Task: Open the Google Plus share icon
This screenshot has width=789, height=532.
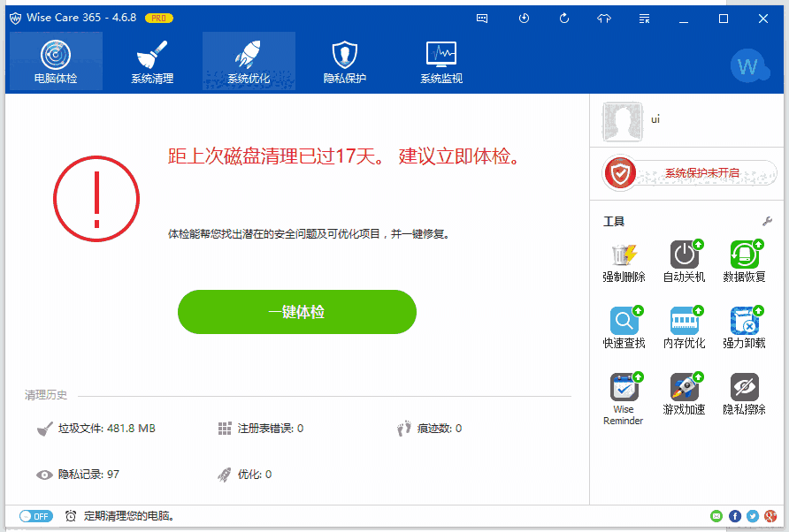Action: (770, 516)
